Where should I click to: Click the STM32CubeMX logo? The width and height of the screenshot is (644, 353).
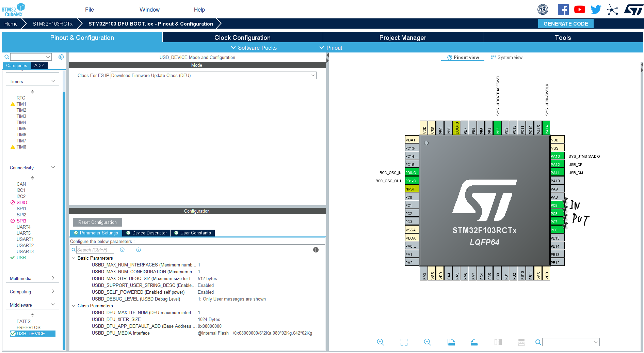point(13,10)
